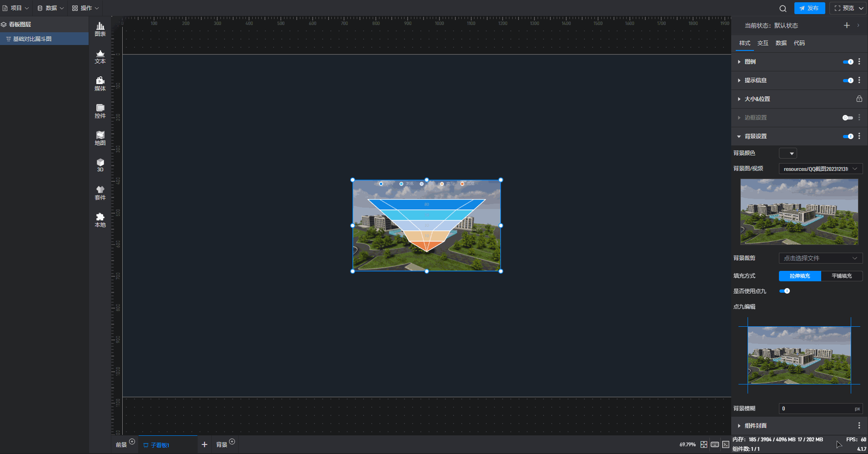Toggle the 图例 legend switch
The height and width of the screenshot is (454, 868).
[848, 62]
